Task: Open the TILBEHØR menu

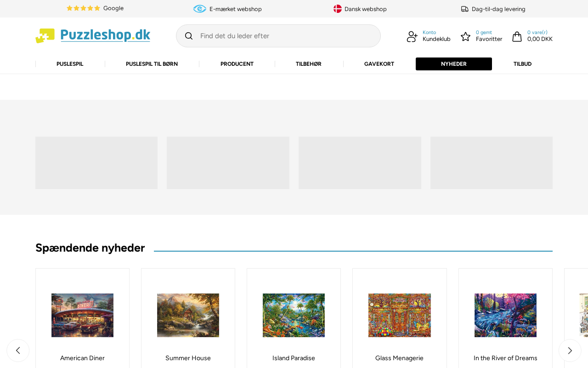Action: (309, 64)
